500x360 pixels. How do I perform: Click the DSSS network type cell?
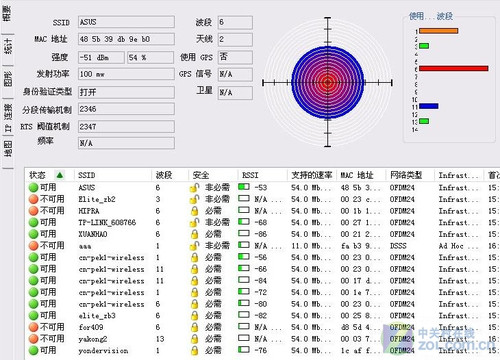click(398, 246)
